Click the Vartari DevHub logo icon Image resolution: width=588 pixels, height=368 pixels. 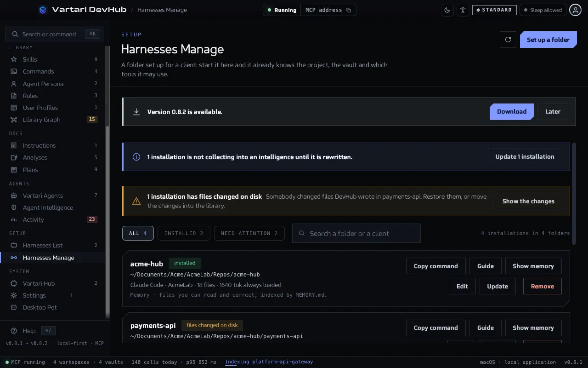point(43,10)
